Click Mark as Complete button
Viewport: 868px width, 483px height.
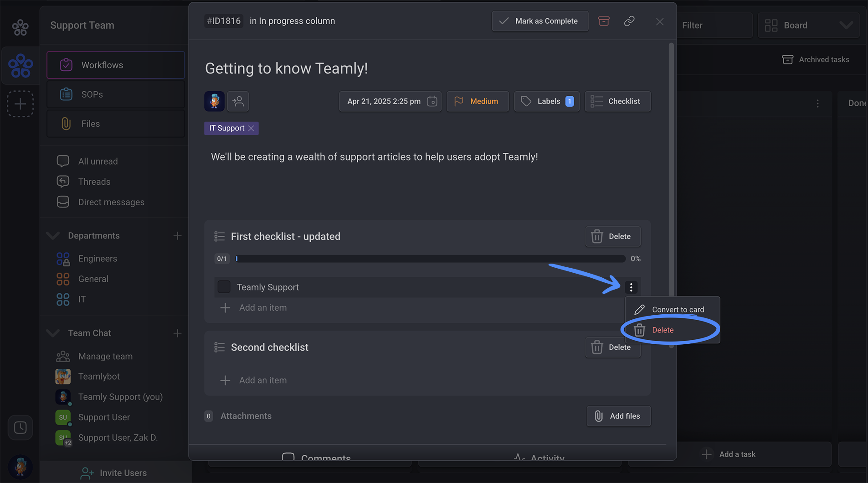540,21
